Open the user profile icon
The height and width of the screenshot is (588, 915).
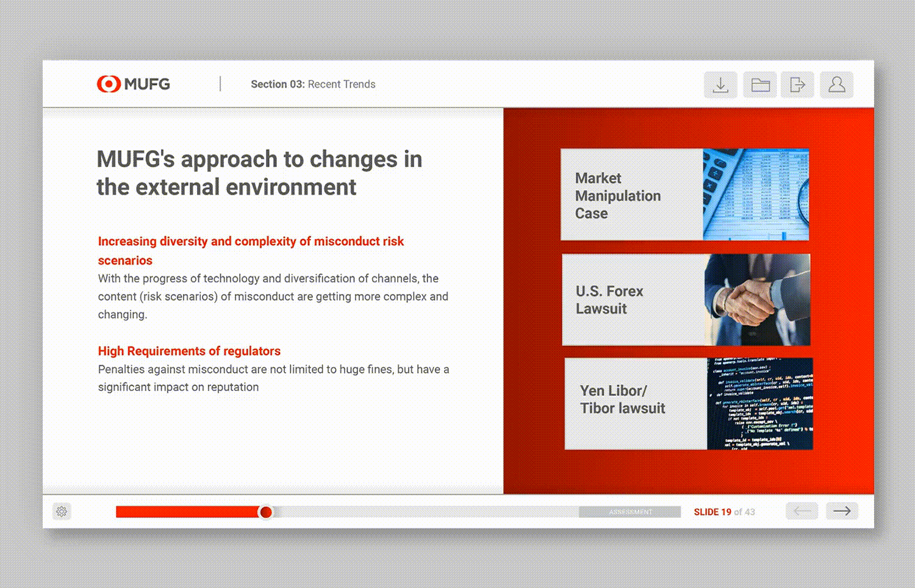click(x=836, y=85)
